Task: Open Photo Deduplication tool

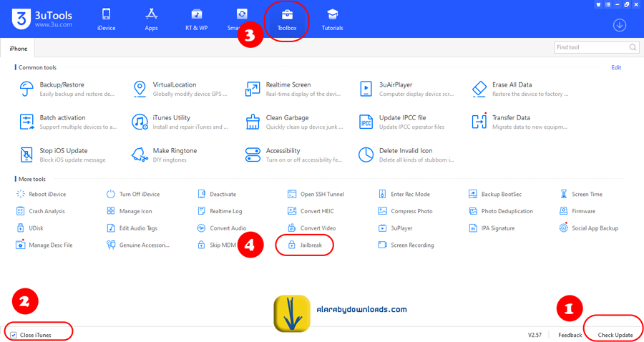Action: (x=501, y=211)
